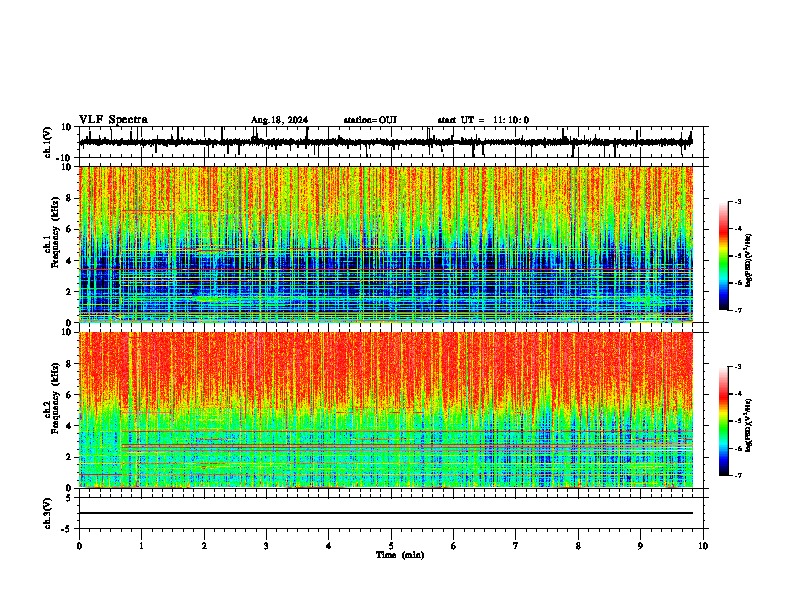Click the ch.2 colorbar log(PSD) units label
The height and width of the screenshot is (612, 792).
pos(749,425)
